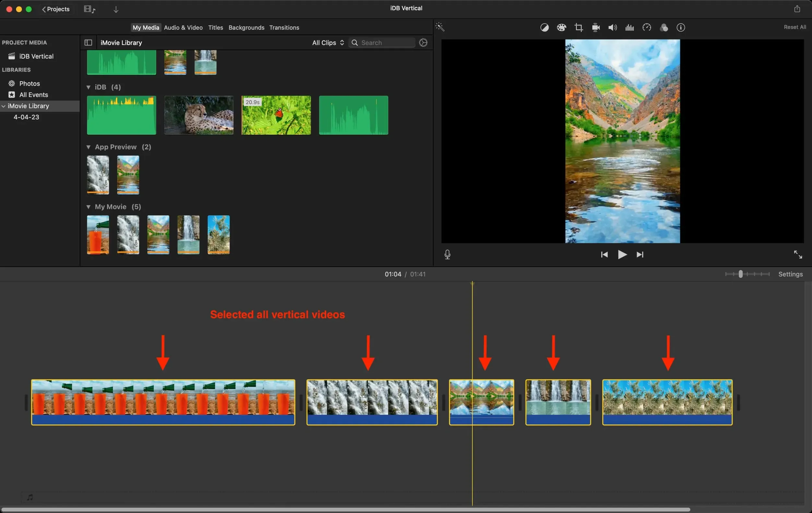Click the video filter tool icon
This screenshot has height=513, width=812.
[664, 27]
